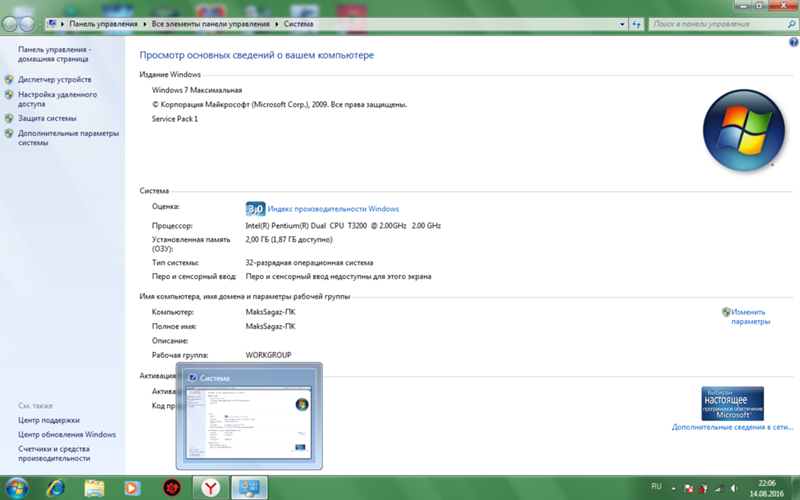Screen dimensions: 800x500
Task: Click the 32-разрядная операционная система text
Action: tap(309, 262)
